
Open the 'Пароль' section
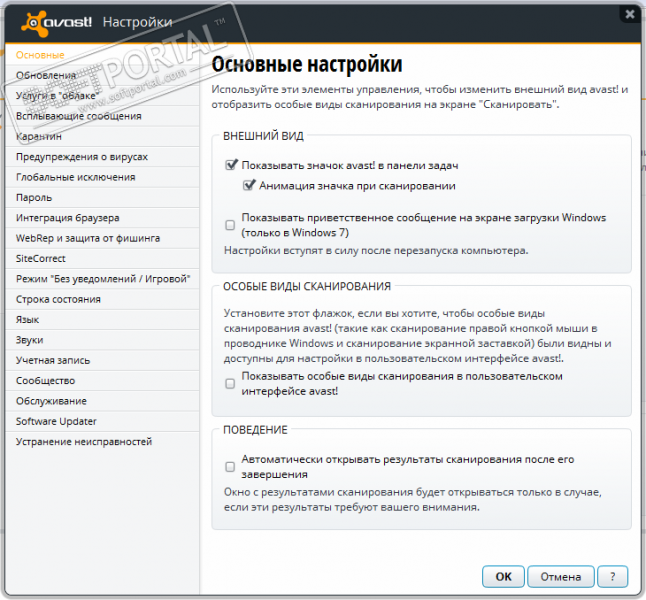pyautogui.click(x=102, y=197)
